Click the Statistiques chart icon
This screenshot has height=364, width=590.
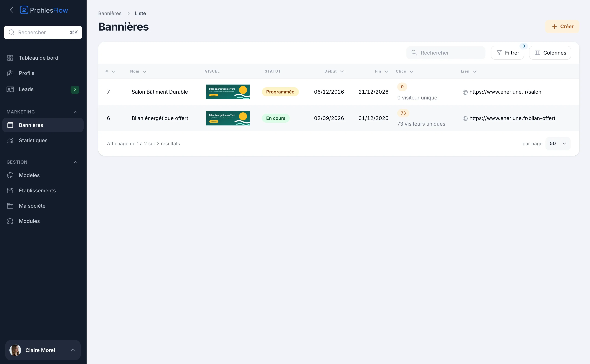[x=10, y=140]
